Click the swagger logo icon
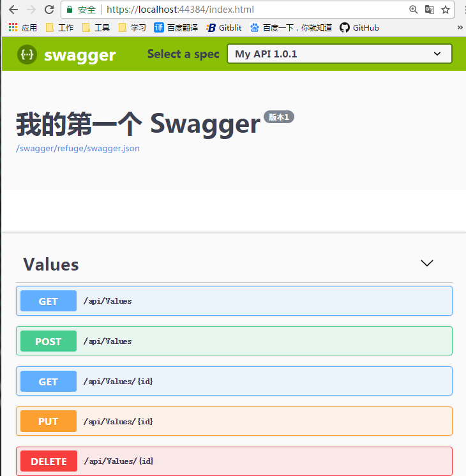Screen dimensions: 466x476 [x=27, y=55]
